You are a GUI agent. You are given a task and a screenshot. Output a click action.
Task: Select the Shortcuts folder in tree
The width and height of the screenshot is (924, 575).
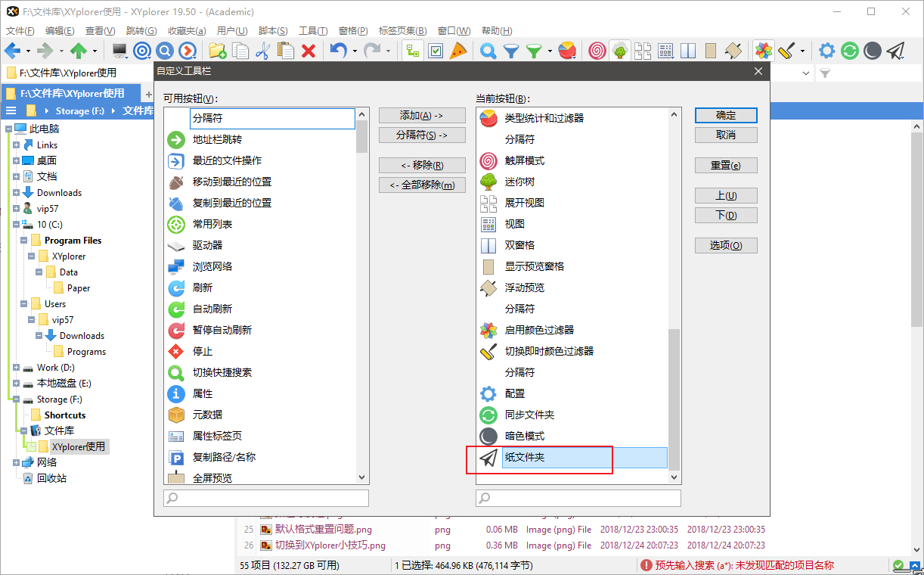[64, 415]
